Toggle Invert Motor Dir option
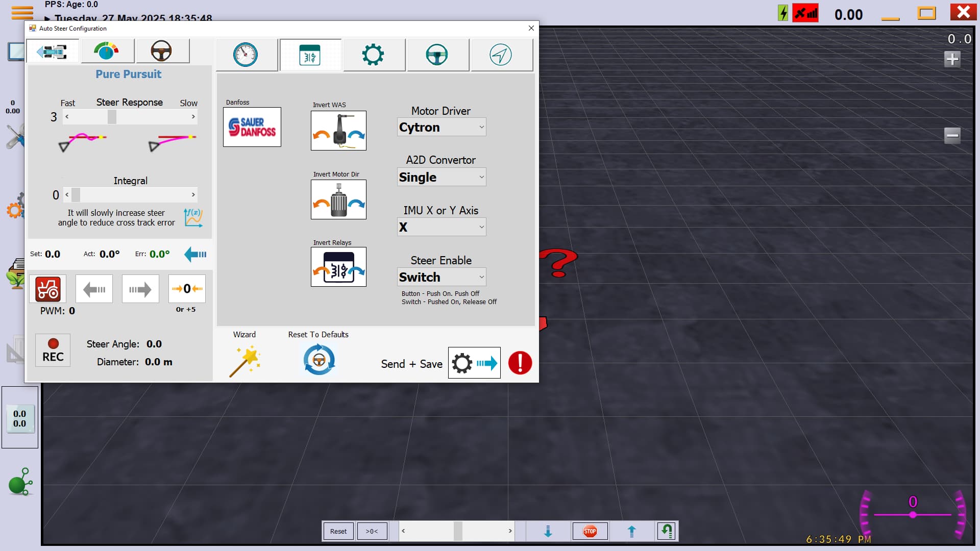The image size is (980, 551). click(x=338, y=199)
